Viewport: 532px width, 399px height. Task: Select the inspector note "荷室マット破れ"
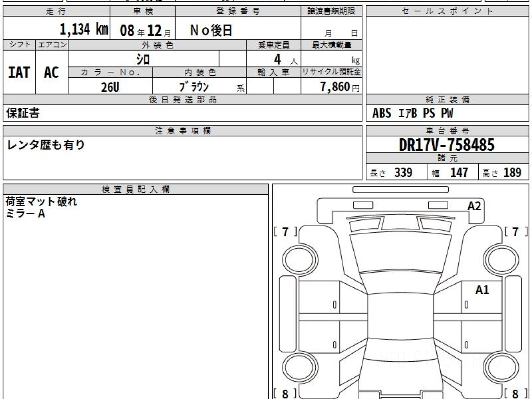coord(41,202)
